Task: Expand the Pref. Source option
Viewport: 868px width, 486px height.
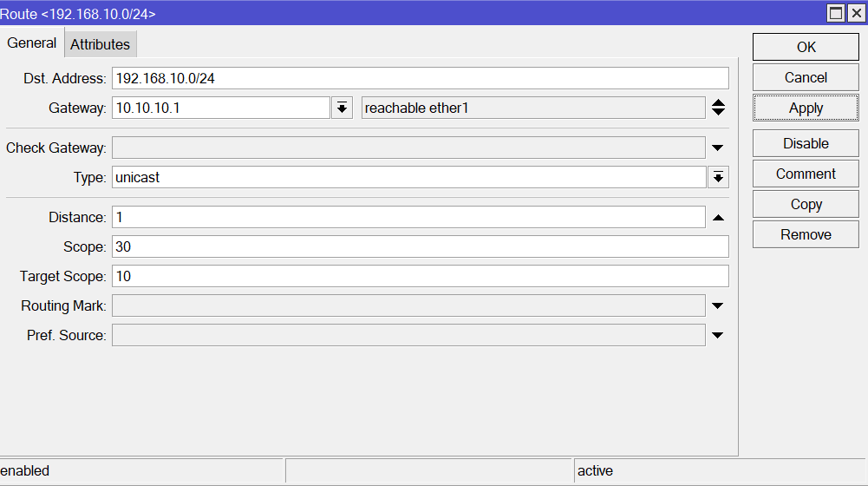Action: 717,335
